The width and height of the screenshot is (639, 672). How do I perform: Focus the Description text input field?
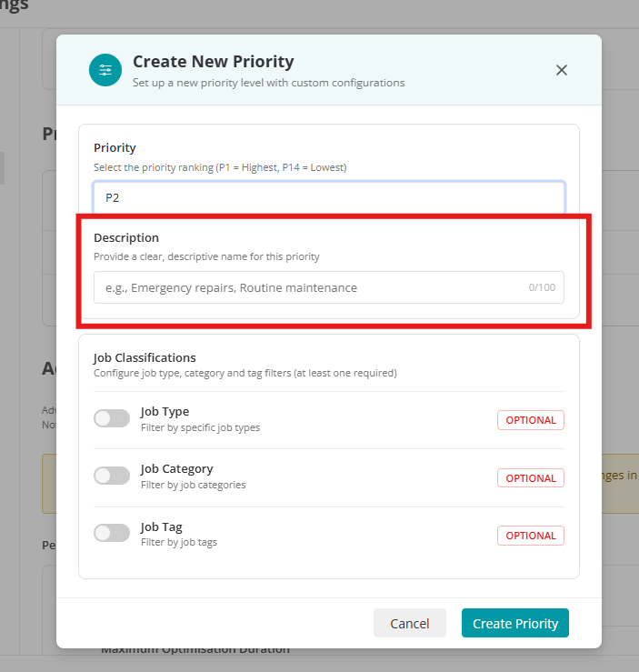(x=329, y=287)
